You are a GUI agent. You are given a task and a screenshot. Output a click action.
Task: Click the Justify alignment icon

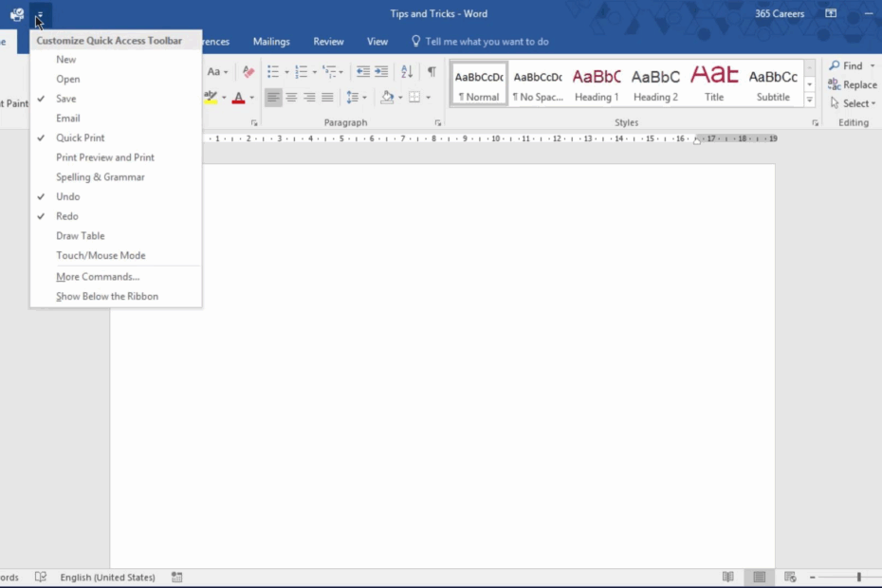[x=327, y=97]
